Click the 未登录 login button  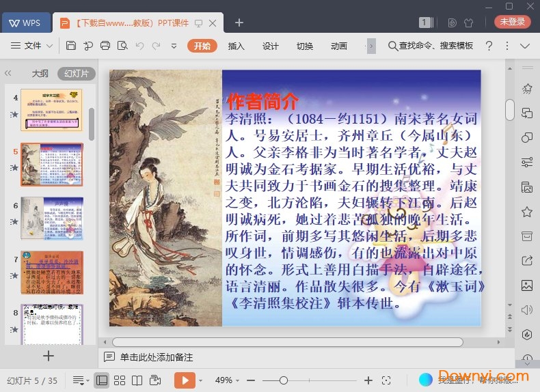[512, 22]
